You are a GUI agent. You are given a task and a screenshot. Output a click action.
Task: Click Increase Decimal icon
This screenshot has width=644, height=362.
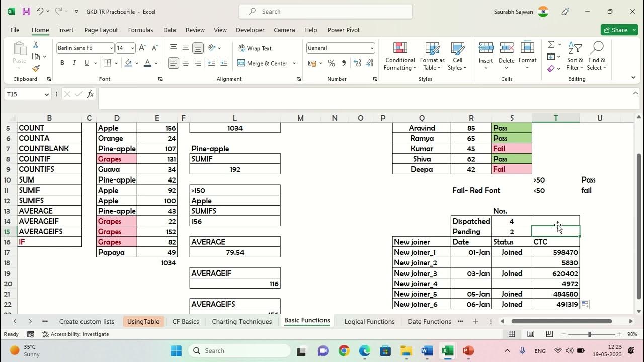(357, 63)
